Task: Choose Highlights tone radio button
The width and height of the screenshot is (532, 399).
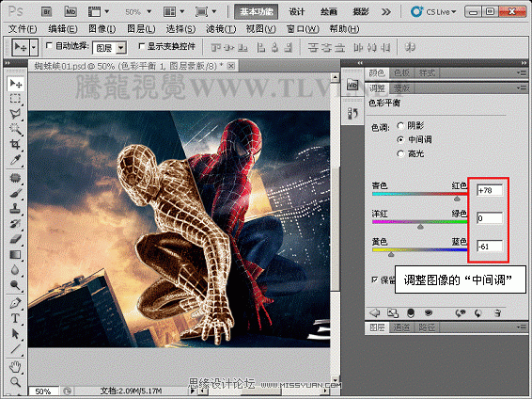Action: (400, 153)
